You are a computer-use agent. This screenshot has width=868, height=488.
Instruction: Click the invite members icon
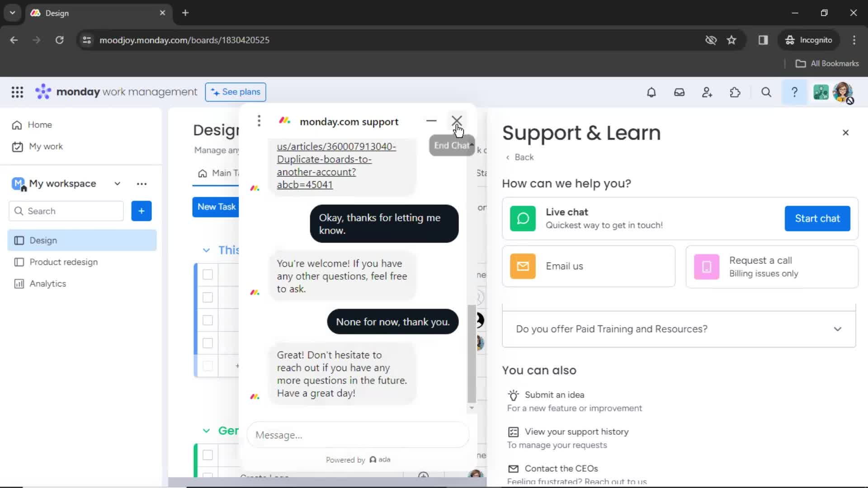pyautogui.click(x=707, y=92)
